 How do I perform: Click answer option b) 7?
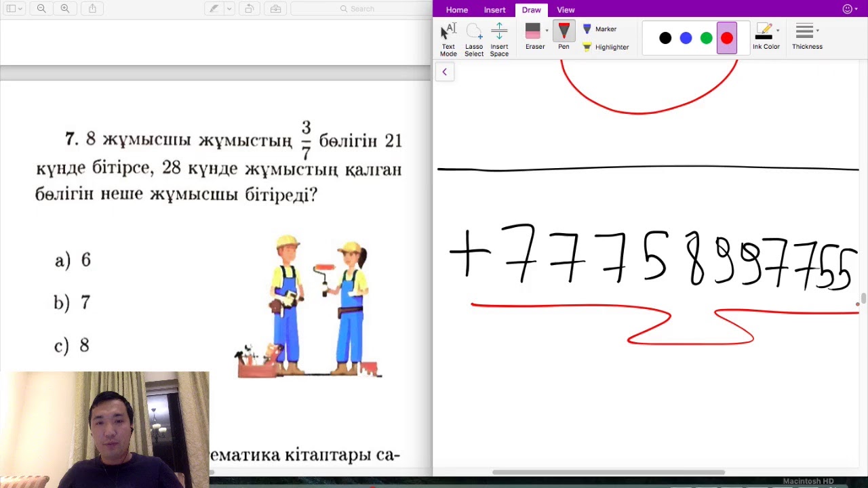(72, 302)
